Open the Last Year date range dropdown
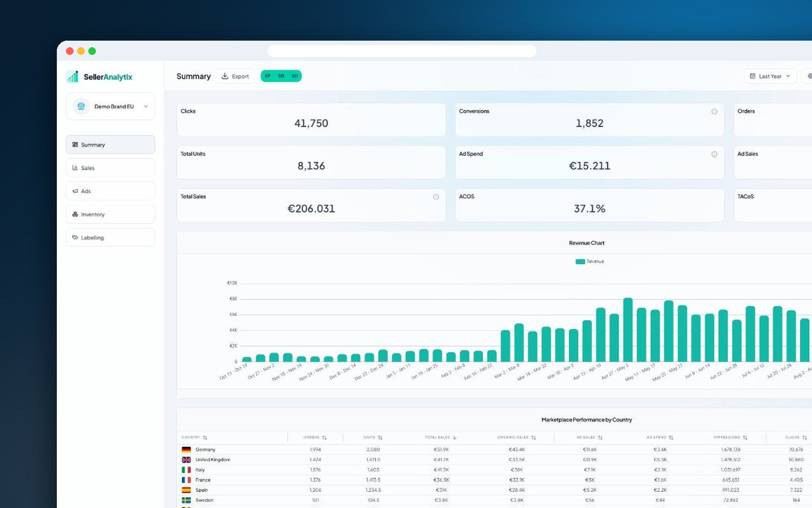Image resolution: width=812 pixels, height=508 pixels. click(x=770, y=76)
